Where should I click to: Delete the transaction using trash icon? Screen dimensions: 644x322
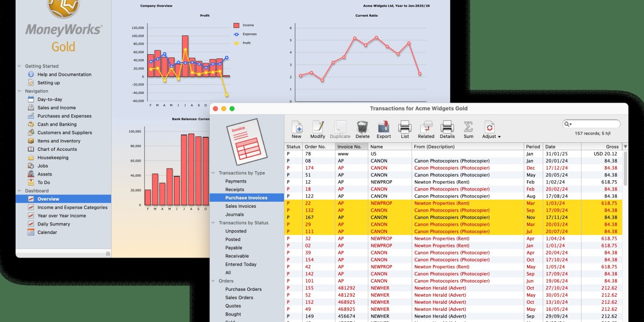(363, 129)
